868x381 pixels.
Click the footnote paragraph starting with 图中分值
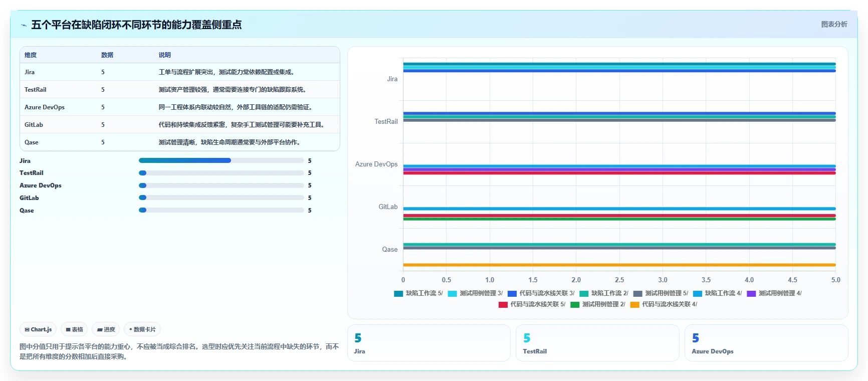(x=179, y=351)
